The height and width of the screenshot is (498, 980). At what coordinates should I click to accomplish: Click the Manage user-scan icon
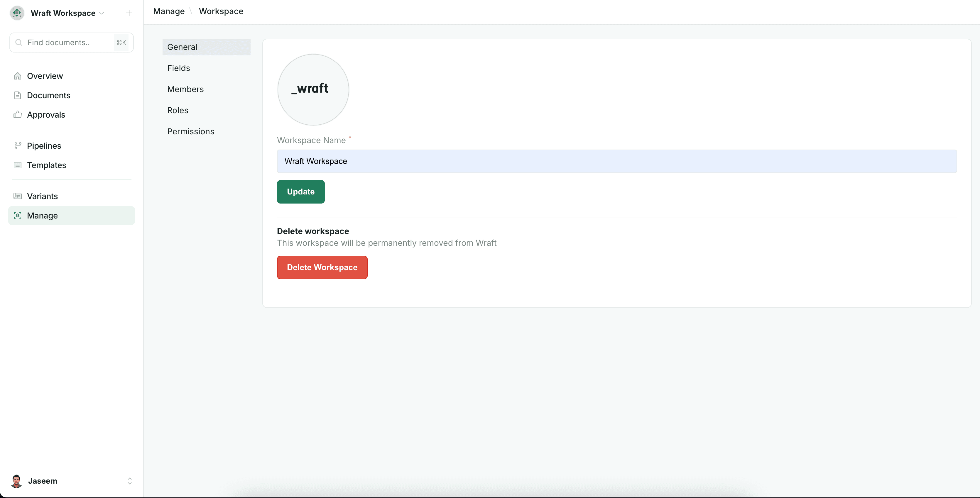pos(18,216)
